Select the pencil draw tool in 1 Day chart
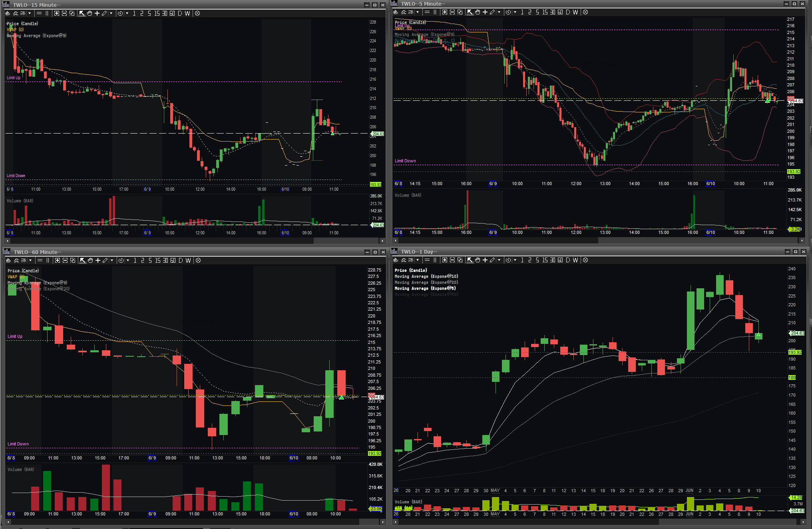812x529 pixels. pyautogui.click(x=493, y=260)
